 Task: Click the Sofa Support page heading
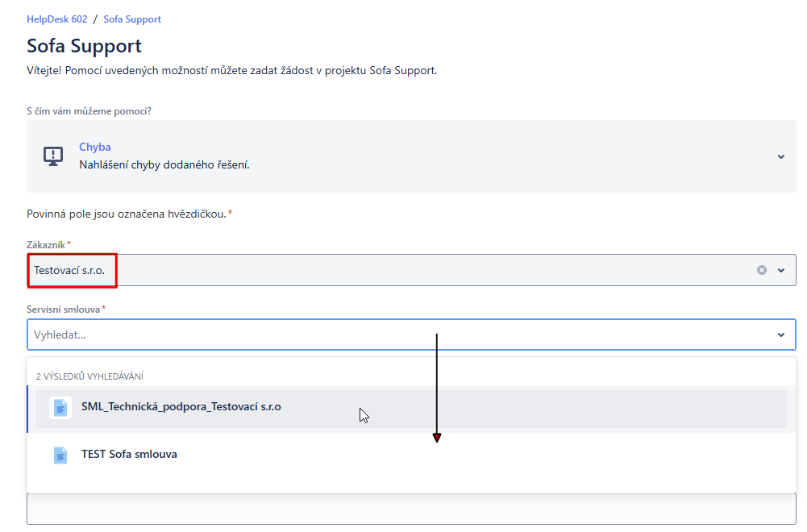pos(84,46)
